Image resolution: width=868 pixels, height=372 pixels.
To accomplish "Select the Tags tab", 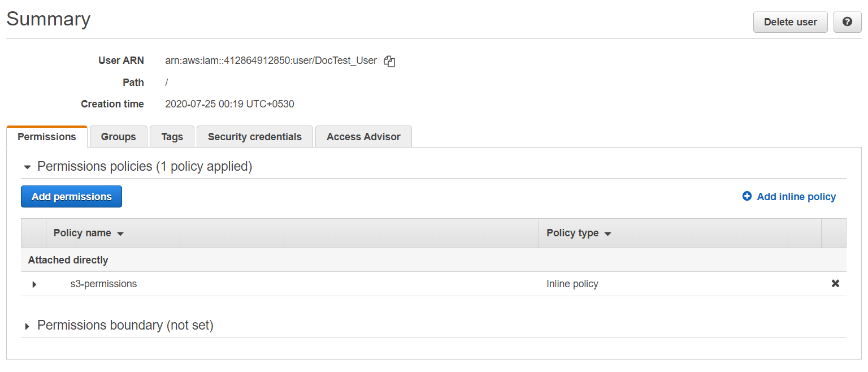I will pos(172,137).
